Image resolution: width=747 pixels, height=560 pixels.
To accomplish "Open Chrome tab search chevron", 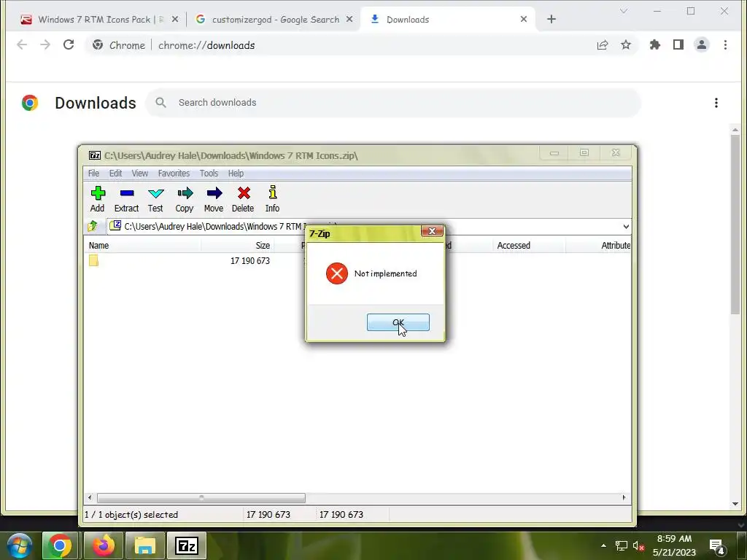I will click(x=624, y=11).
